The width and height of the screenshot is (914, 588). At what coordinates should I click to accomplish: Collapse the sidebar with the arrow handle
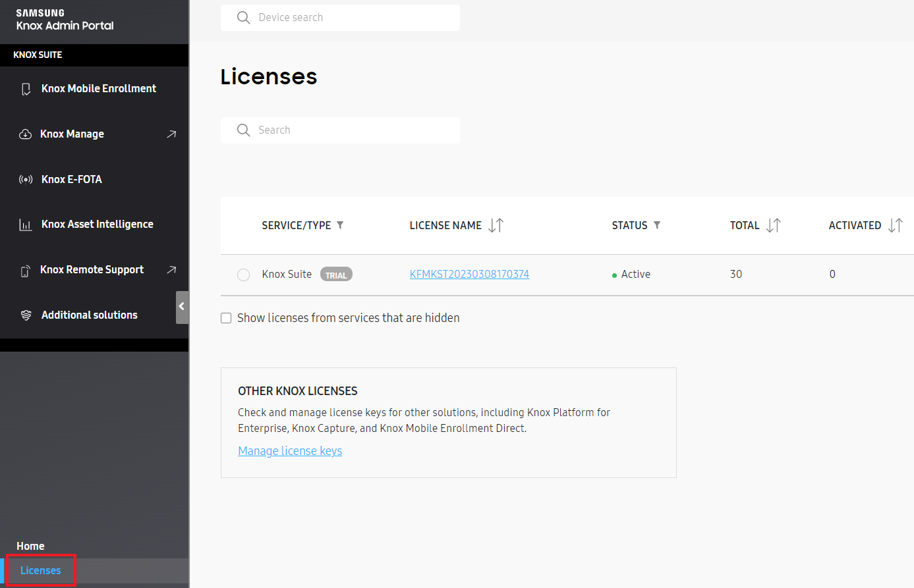[182, 307]
